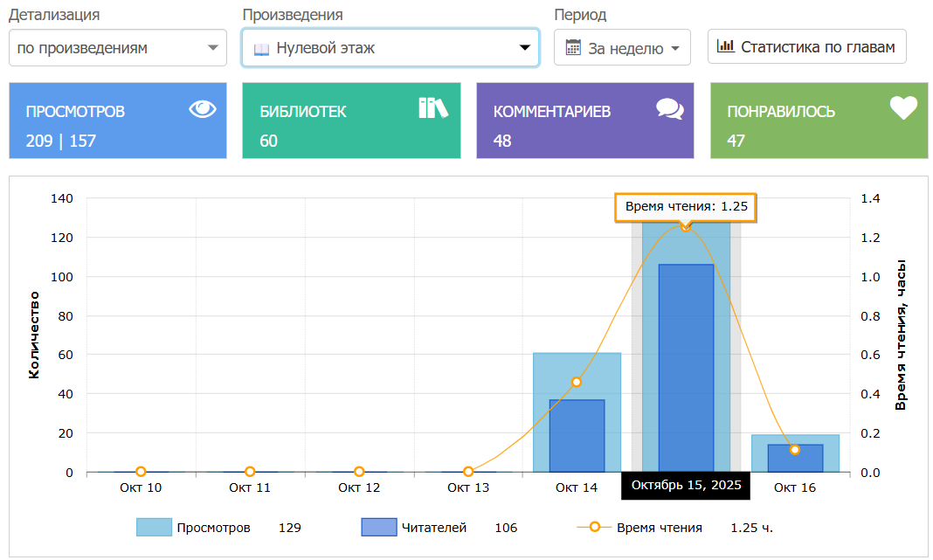The width and height of the screenshot is (933, 560).
Task: Toggle the Время чтения legend line marker
Action: (x=594, y=527)
